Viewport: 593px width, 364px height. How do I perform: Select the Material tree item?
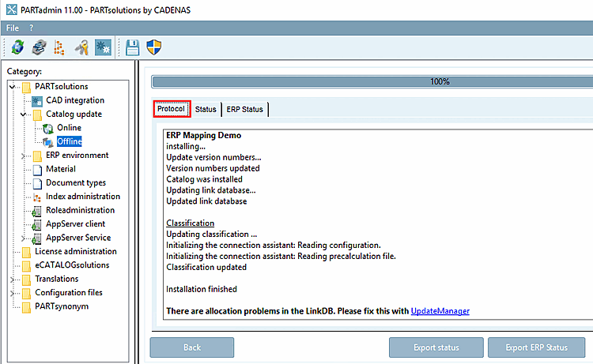point(61,169)
